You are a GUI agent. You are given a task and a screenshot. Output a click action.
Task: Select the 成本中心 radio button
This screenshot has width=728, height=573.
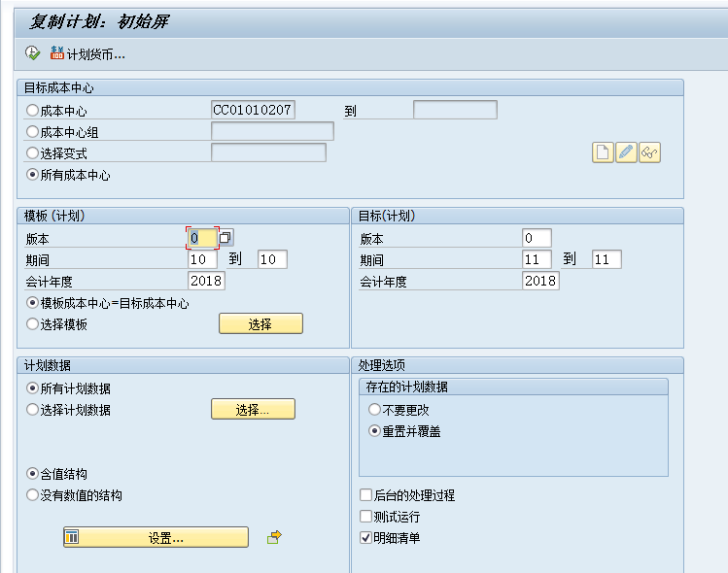click(33, 111)
